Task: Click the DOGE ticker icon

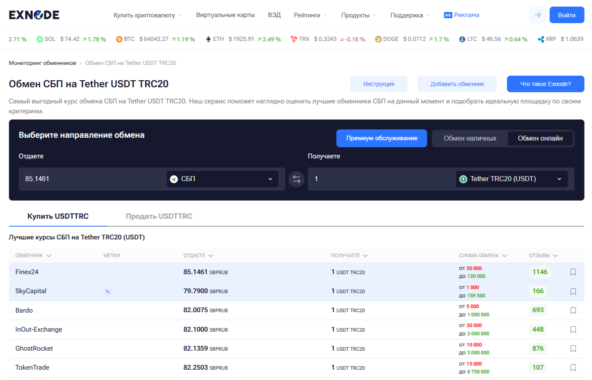Action: 378,39
